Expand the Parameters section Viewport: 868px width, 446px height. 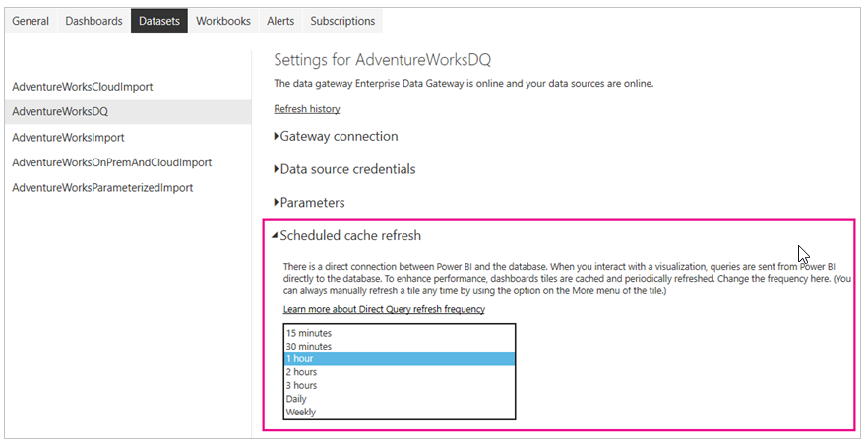[309, 203]
